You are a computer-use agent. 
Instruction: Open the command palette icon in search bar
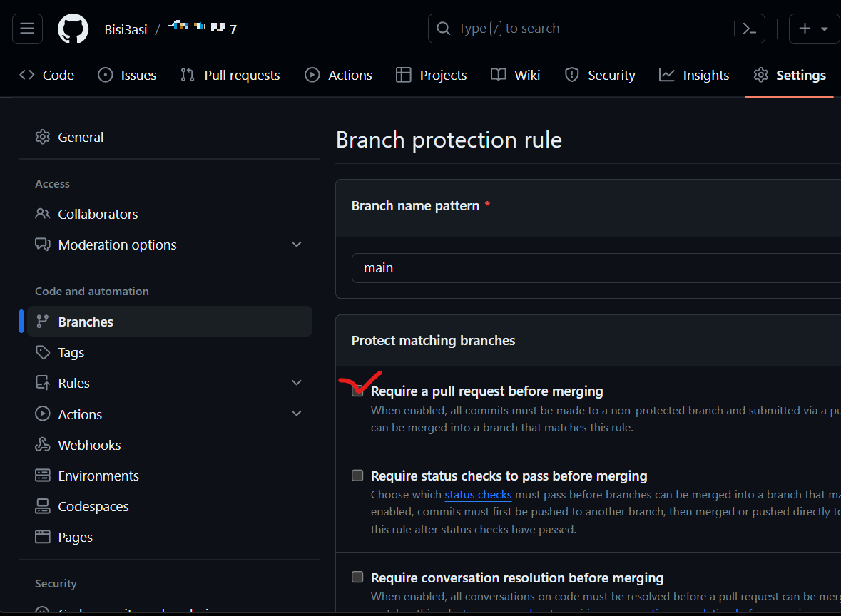(749, 29)
